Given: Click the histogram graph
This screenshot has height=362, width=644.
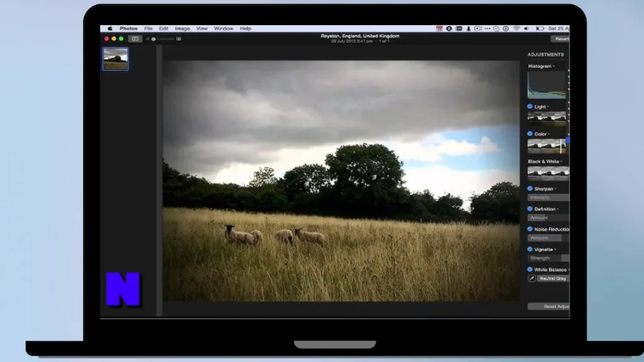Looking at the screenshot, I should (547, 85).
